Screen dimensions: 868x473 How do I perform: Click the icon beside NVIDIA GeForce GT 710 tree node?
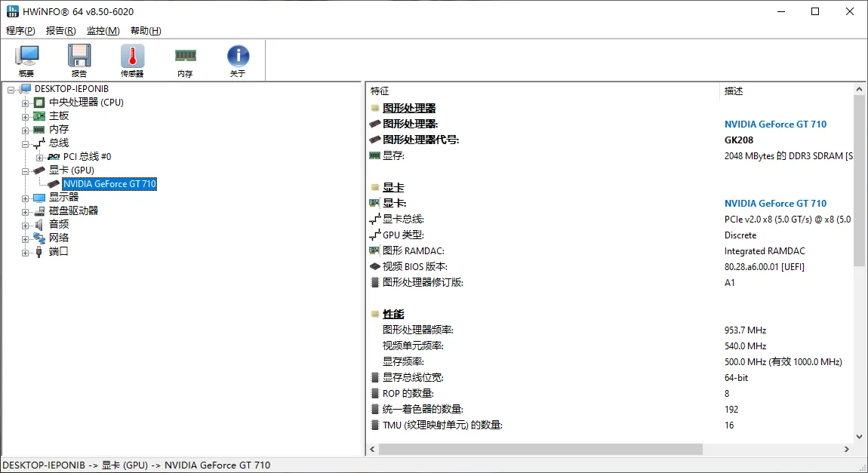(54, 183)
